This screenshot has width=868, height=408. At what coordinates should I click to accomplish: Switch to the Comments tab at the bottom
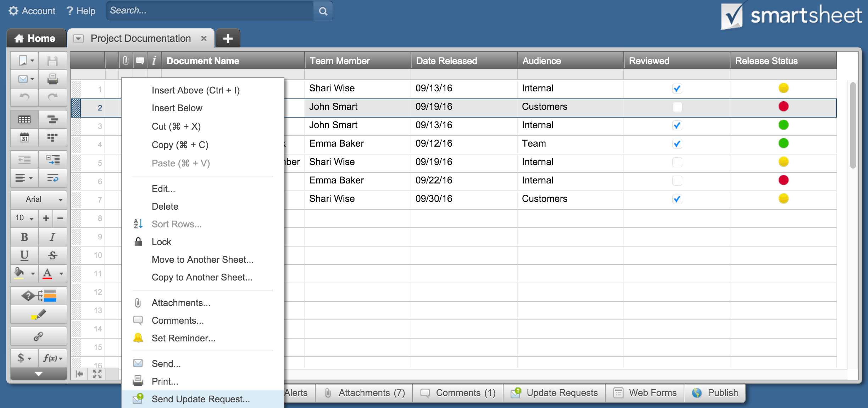pyautogui.click(x=457, y=393)
